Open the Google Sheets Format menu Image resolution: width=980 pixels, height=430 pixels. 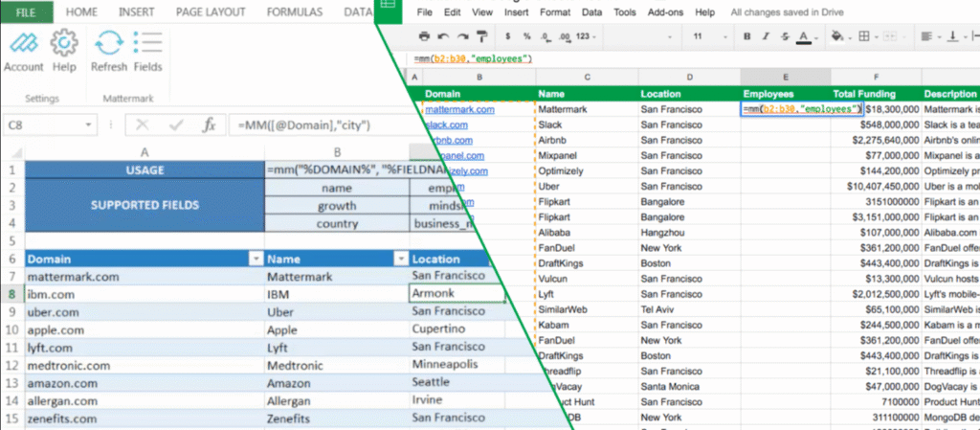(x=555, y=12)
